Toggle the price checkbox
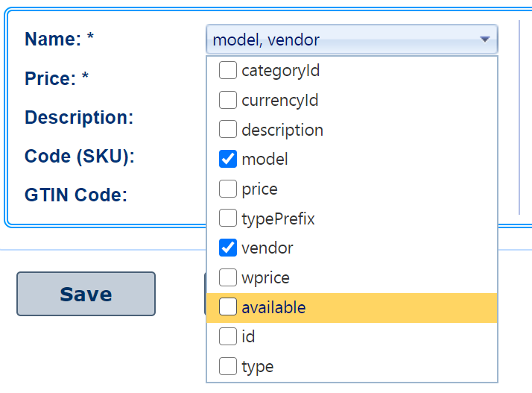Screen dimensions: 532x393 [x=228, y=189]
